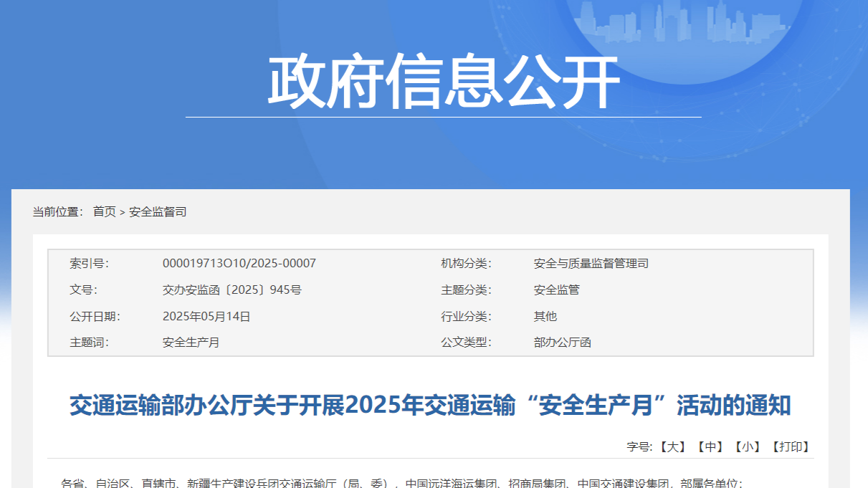Click the 机构分类 field label
Screen dimensions: 868x488
(x=466, y=264)
